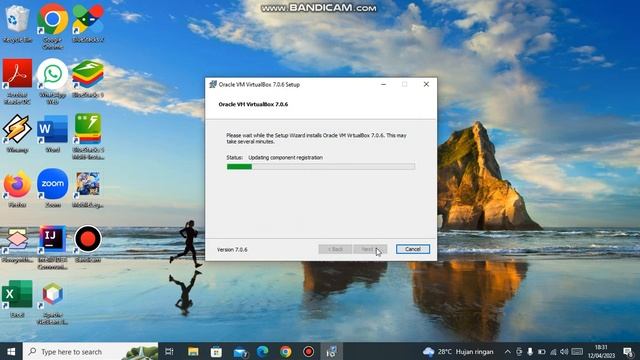640x360 pixels.
Task: Click the greyed-out Next button
Action: point(370,249)
